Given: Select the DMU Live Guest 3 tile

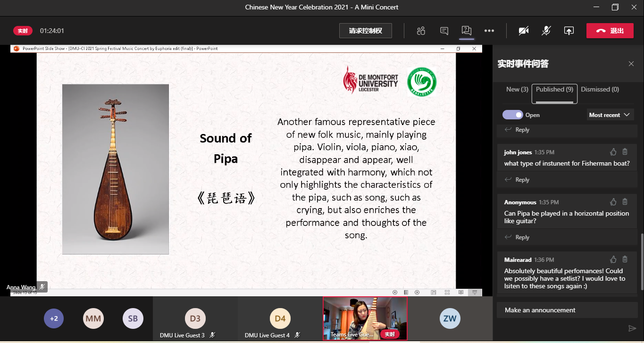Looking at the screenshot, I should [195, 318].
